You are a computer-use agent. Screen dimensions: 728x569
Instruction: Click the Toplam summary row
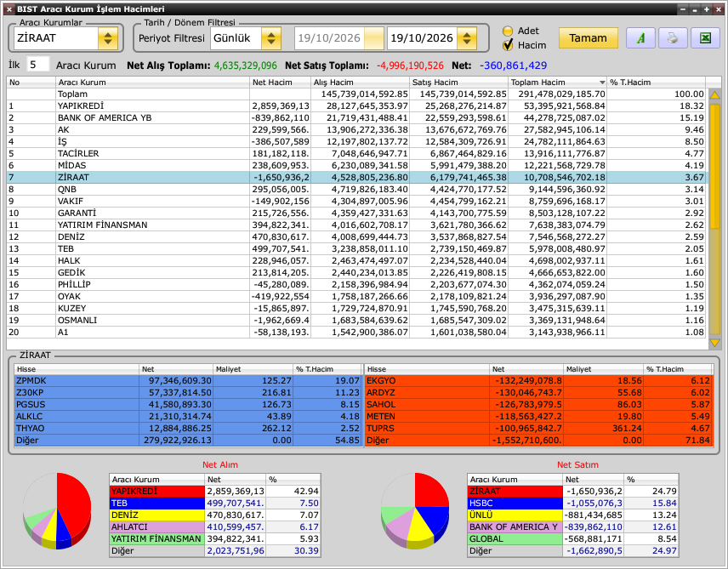tap(356, 94)
